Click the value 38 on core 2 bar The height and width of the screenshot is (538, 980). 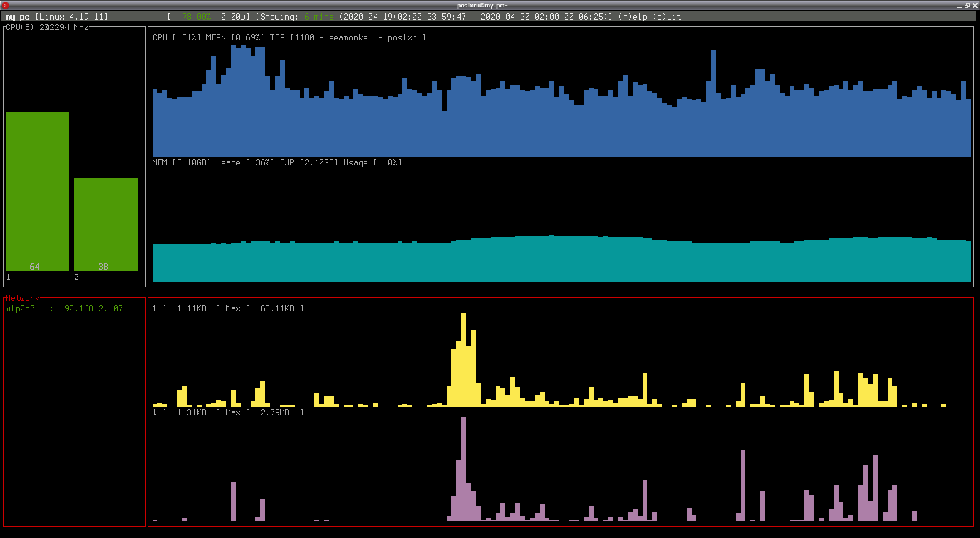click(x=104, y=267)
